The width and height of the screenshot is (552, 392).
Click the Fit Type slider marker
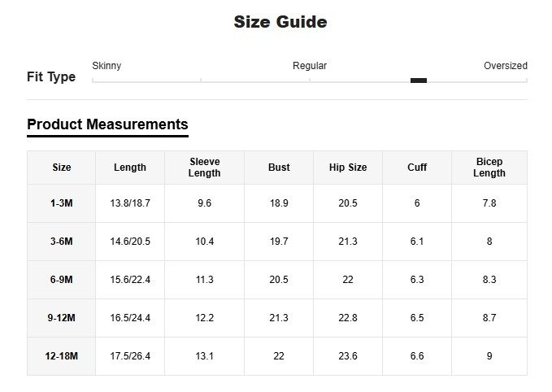(x=419, y=81)
